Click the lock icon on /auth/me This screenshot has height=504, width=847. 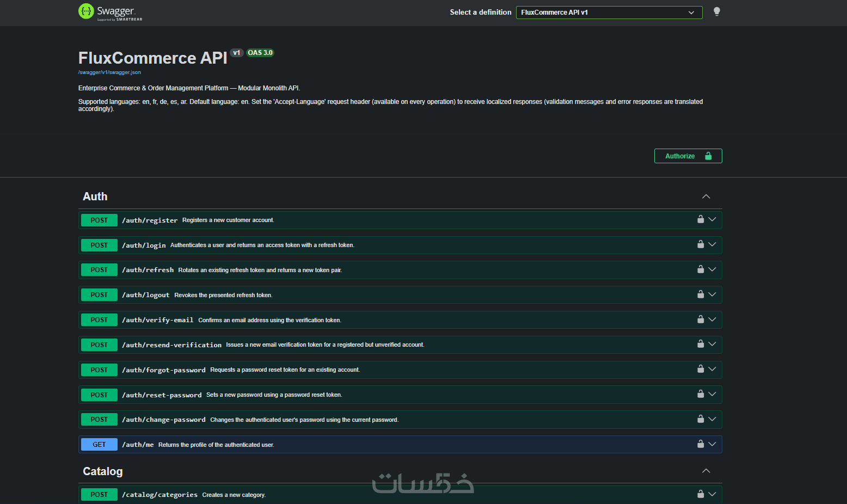pos(701,444)
